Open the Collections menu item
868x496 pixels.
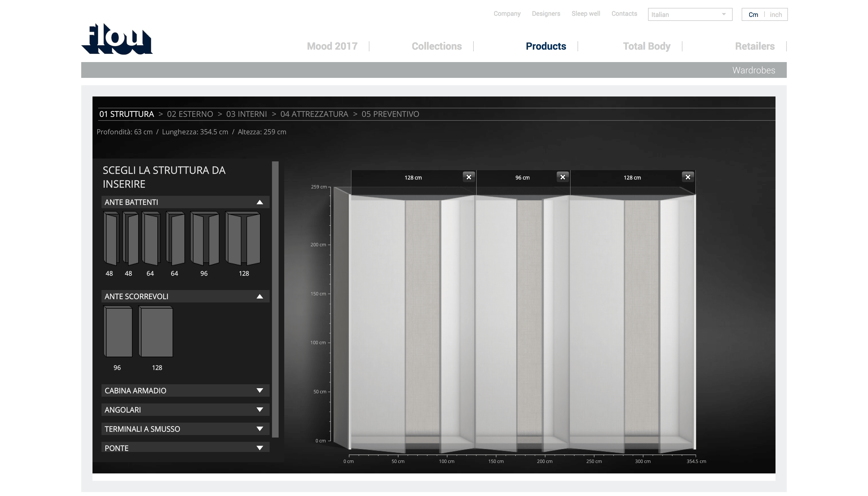pos(437,46)
